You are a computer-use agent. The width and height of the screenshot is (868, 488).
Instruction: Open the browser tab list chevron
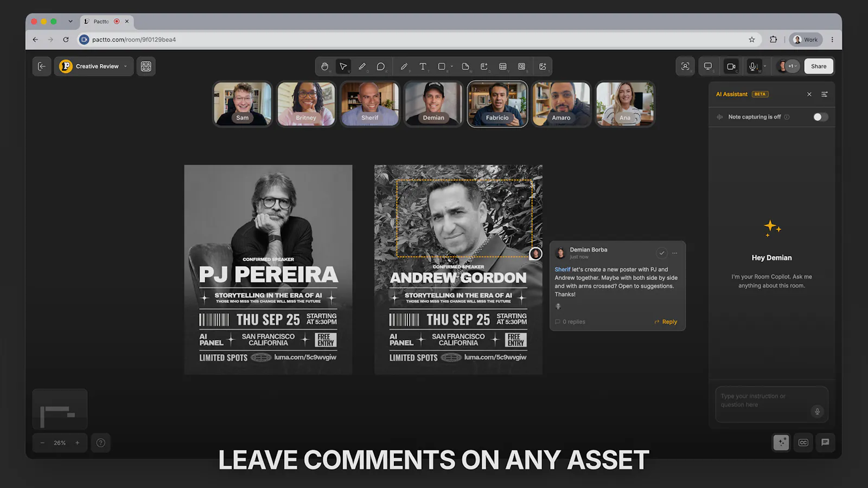pyautogui.click(x=70, y=22)
